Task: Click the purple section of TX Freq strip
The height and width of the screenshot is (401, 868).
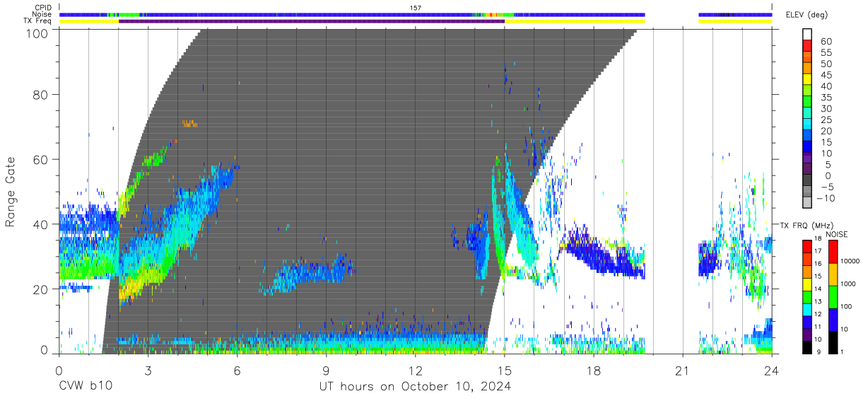Action: (312, 21)
